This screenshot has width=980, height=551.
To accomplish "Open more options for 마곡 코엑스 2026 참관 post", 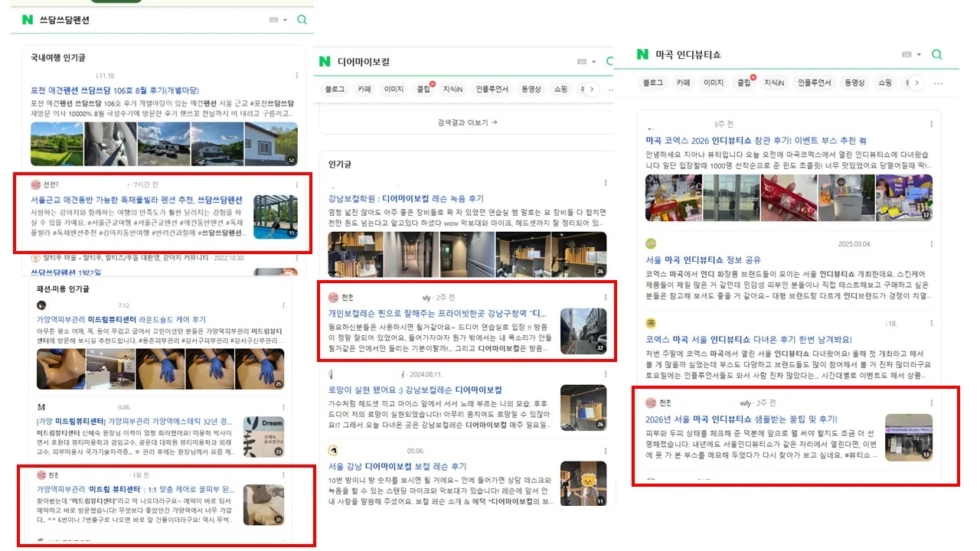I will [x=932, y=124].
